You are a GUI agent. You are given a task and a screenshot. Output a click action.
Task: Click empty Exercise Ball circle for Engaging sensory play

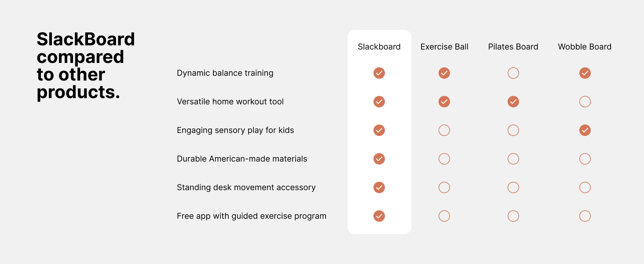444,130
